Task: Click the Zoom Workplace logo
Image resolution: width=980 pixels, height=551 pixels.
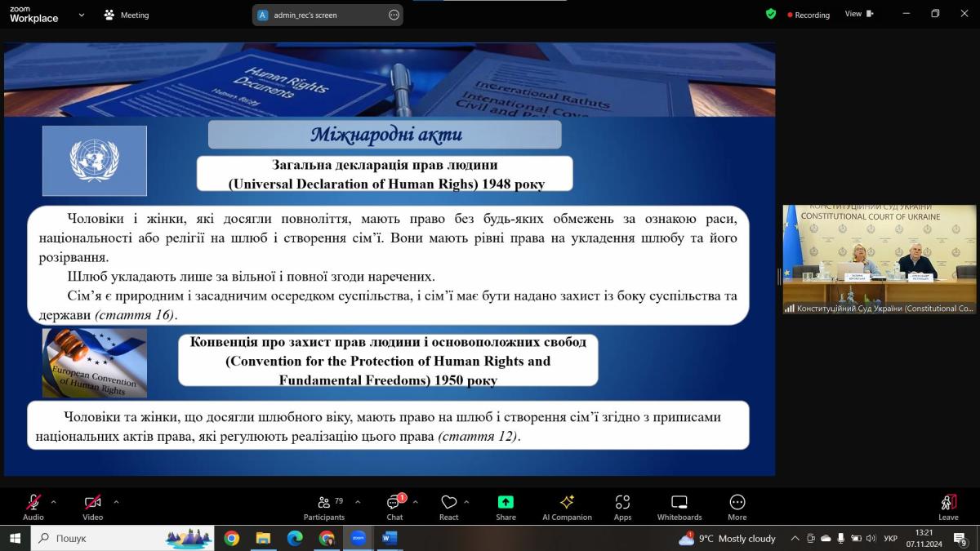Action: [x=33, y=15]
